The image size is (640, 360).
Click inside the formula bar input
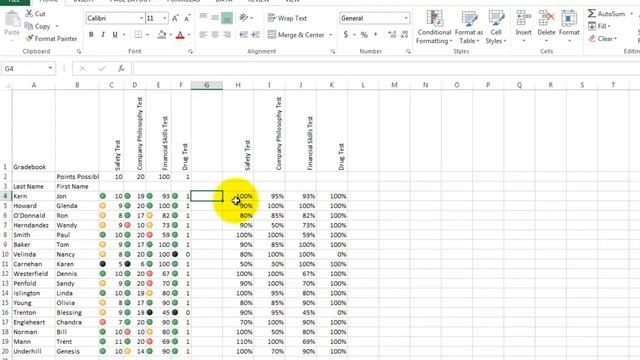[x=386, y=69]
